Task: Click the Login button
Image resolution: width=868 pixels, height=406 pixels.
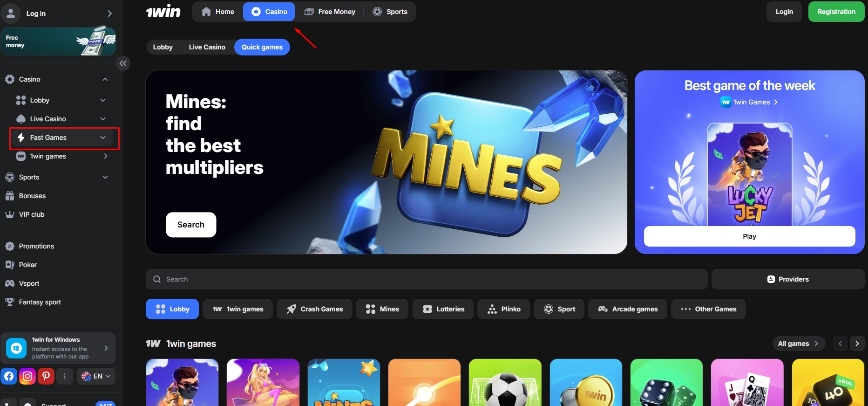Action: (784, 12)
